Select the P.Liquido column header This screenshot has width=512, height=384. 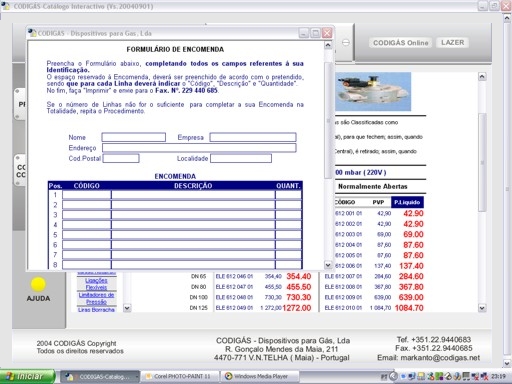click(x=407, y=202)
